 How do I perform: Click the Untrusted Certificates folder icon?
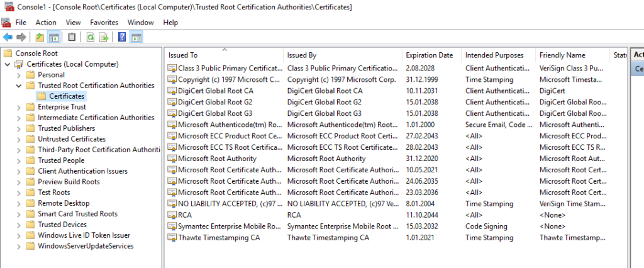[30, 139]
